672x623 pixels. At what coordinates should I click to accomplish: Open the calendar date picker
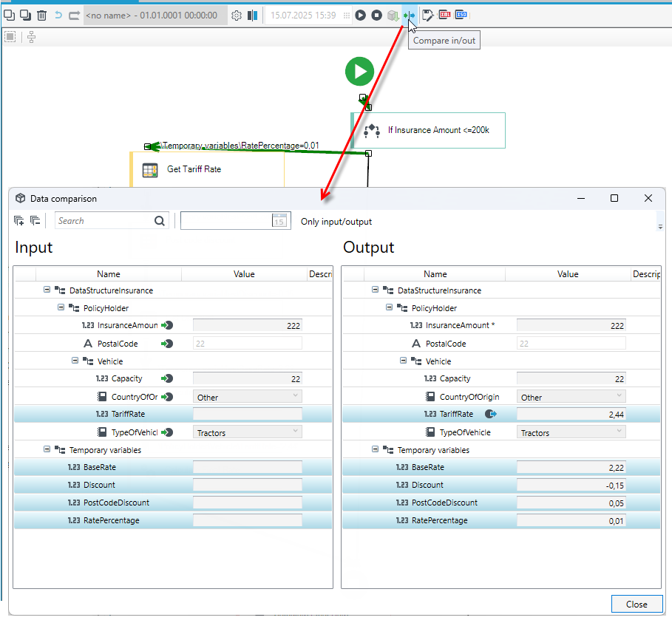(279, 221)
